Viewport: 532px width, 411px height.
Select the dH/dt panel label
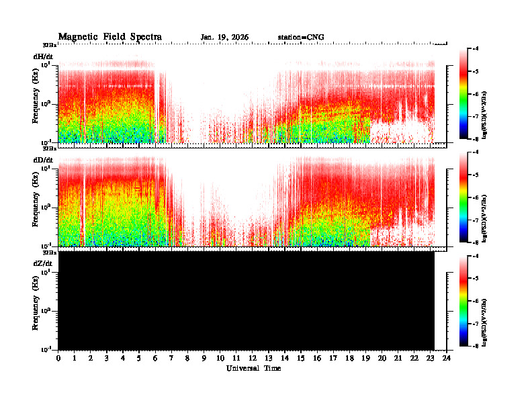pos(43,56)
